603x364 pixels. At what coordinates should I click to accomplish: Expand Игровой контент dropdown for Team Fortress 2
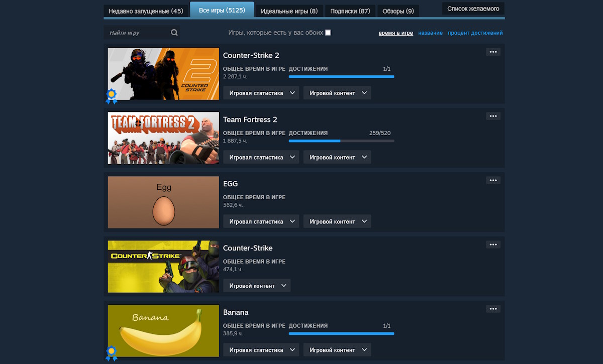(337, 157)
